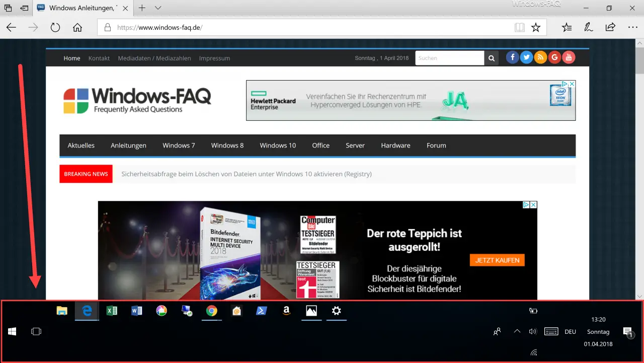Open the Photos app on taskbar

(311, 311)
